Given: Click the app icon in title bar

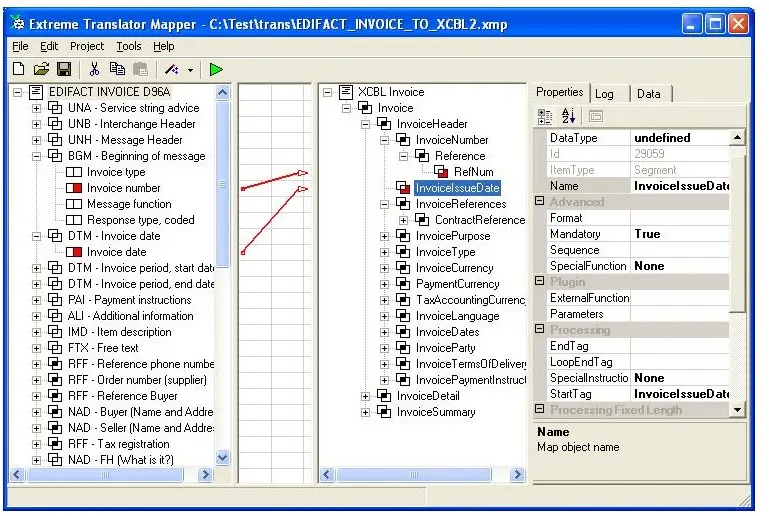Looking at the screenshot, I should [18, 23].
